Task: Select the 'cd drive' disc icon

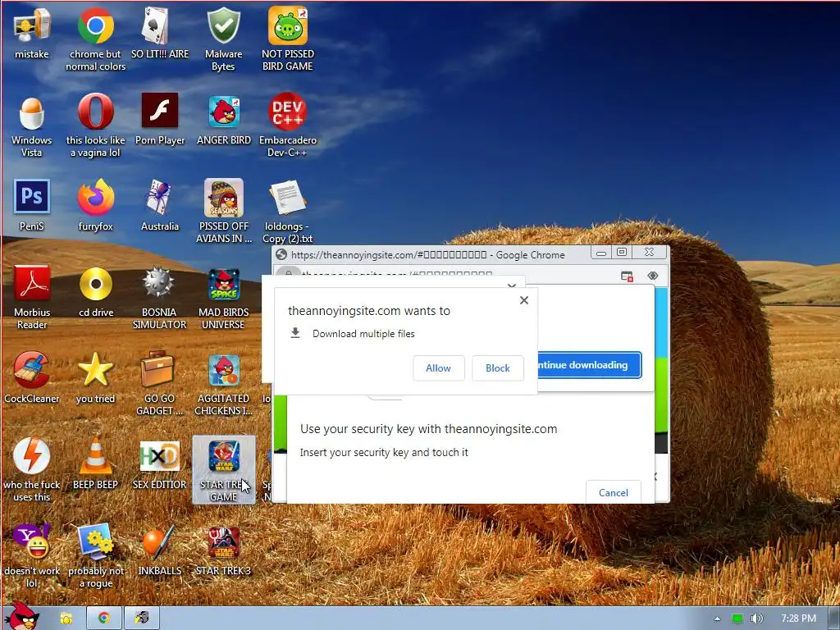Action: click(95, 292)
